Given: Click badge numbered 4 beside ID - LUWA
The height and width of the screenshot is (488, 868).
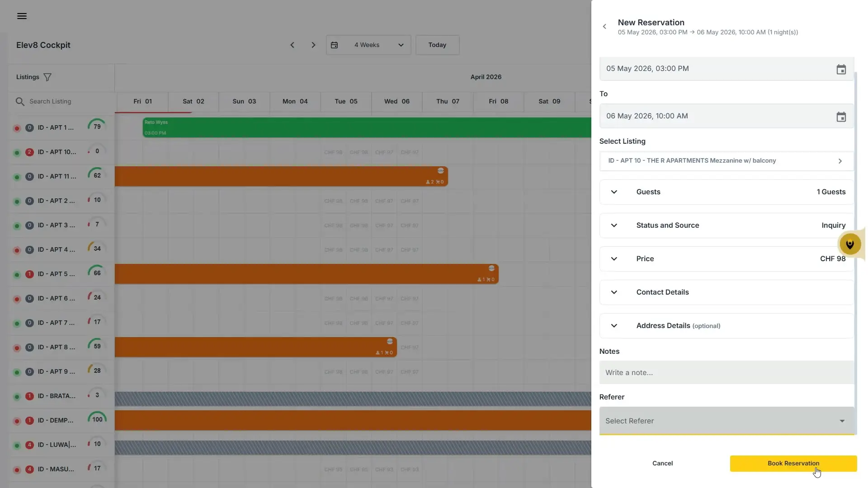Looking at the screenshot, I should coord(29,445).
